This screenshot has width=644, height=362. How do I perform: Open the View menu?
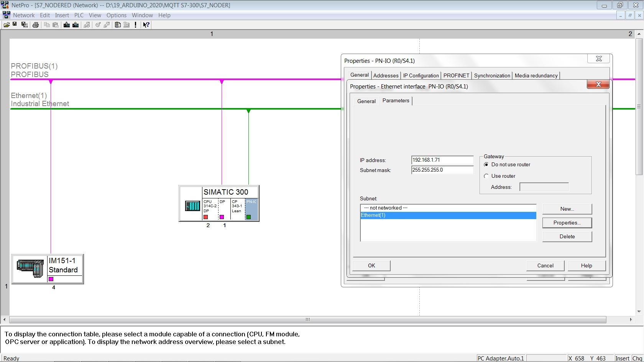(95, 15)
